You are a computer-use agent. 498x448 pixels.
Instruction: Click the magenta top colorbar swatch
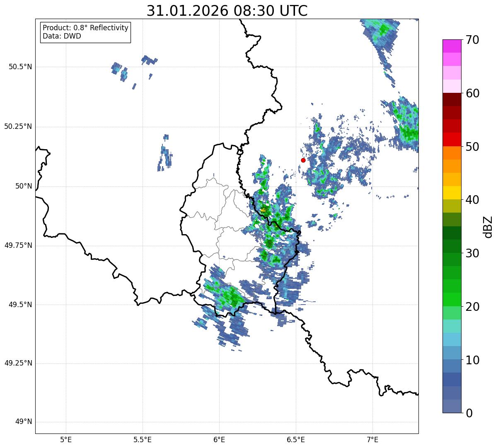(452, 46)
